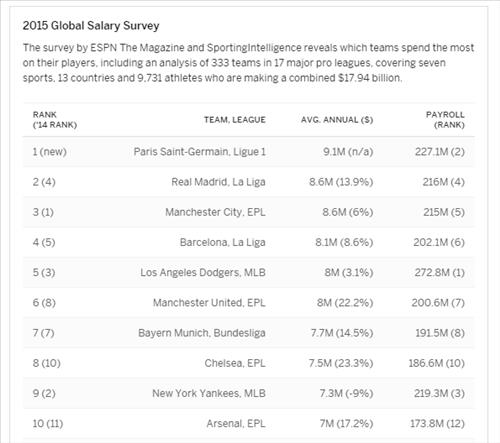Select Barcelona, La Liga entry
This screenshot has width=500, height=443.
click(223, 242)
